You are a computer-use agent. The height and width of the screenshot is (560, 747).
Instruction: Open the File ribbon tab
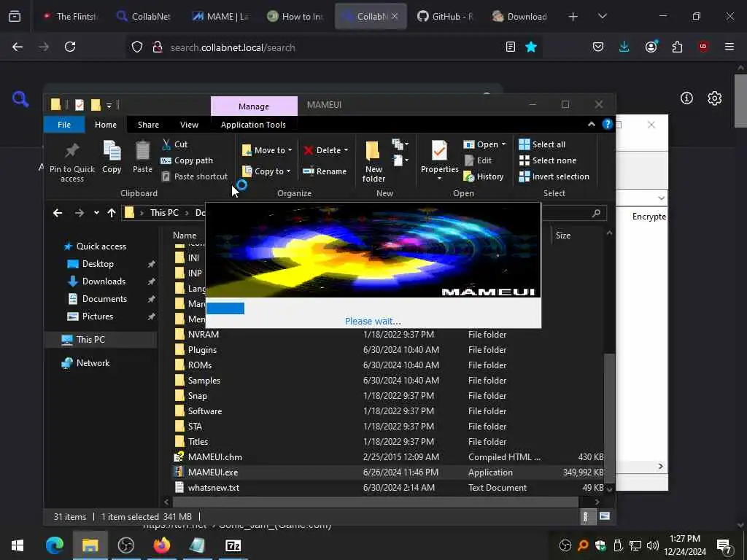64,125
